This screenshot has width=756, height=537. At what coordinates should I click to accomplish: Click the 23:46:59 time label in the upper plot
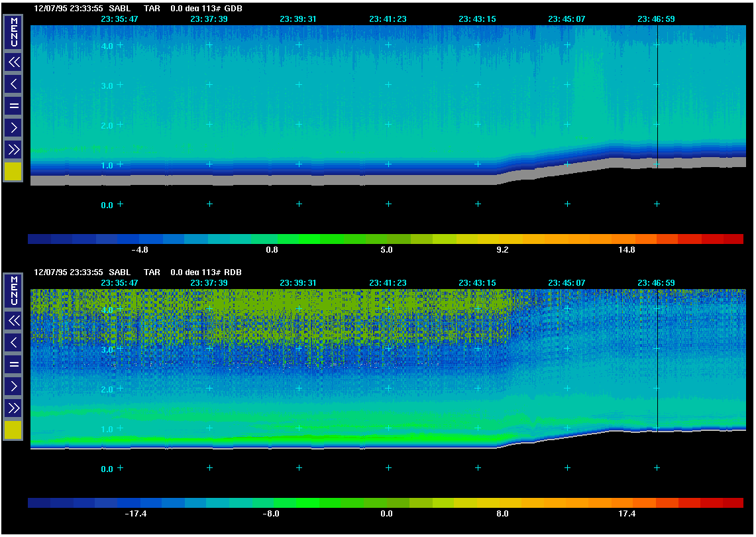656,19
